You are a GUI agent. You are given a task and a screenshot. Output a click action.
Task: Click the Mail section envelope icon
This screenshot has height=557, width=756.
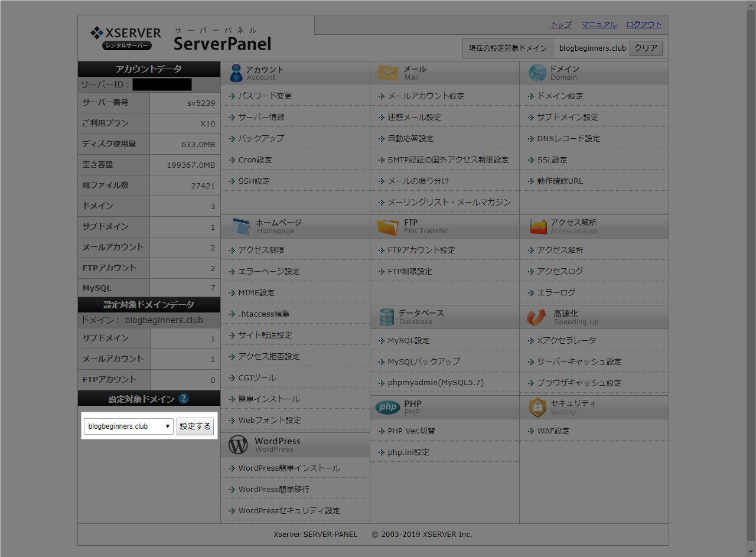(388, 73)
